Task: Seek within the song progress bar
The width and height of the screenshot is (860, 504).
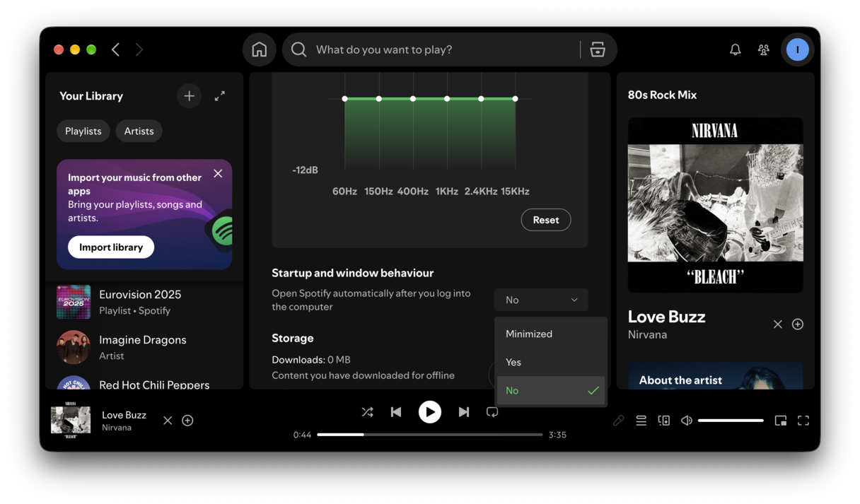Action: tap(430, 435)
